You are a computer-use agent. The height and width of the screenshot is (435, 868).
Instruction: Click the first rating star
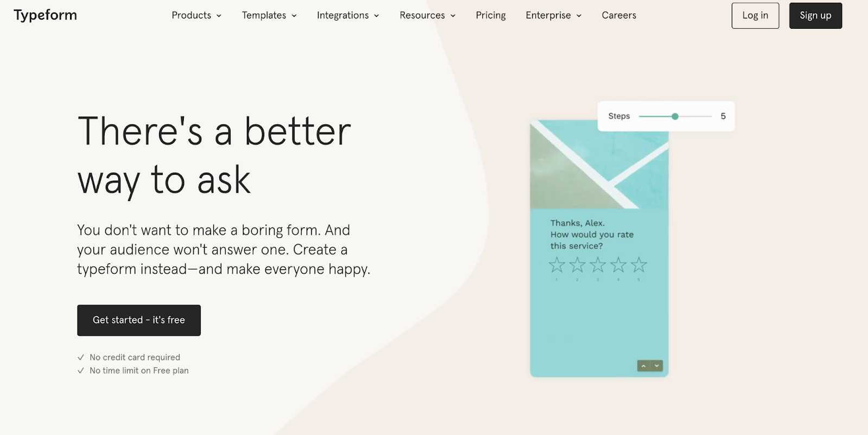click(557, 265)
